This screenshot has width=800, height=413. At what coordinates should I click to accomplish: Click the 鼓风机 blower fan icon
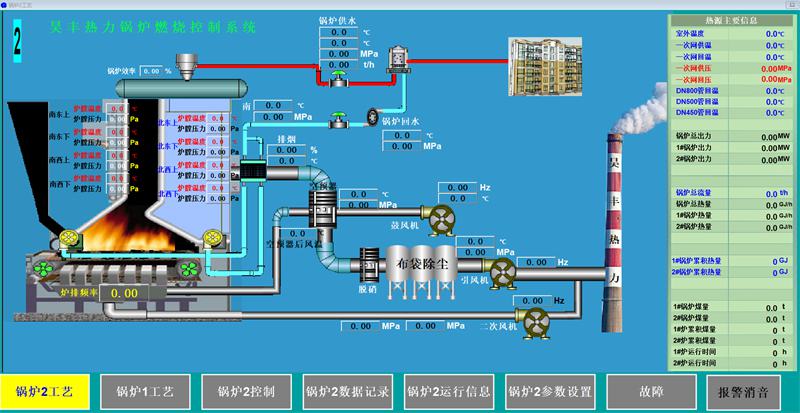[436, 218]
